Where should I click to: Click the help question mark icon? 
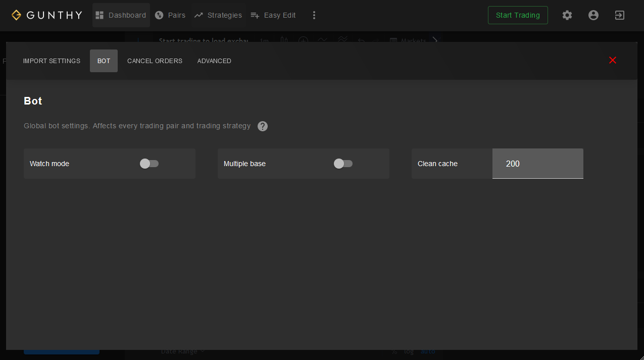coord(263,126)
